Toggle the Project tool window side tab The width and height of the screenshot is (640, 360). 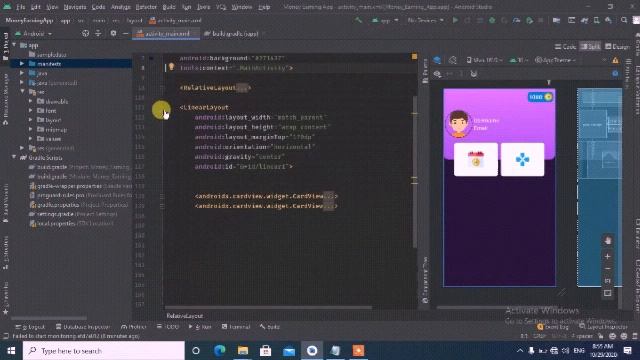(x=5, y=47)
